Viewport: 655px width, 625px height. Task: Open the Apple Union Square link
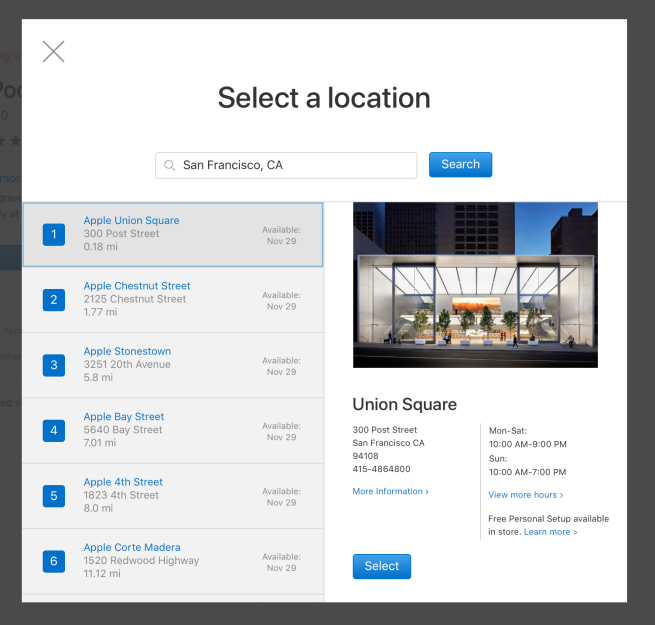(x=131, y=221)
